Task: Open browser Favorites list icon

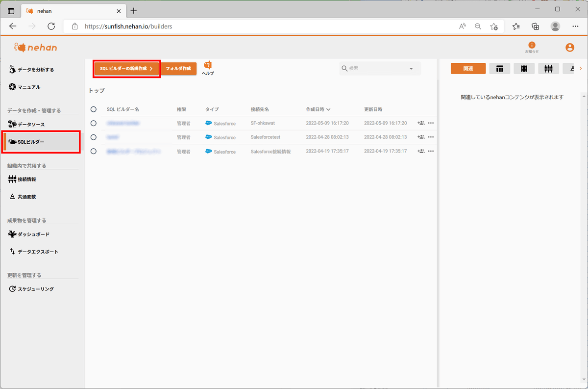Action: pos(516,26)
